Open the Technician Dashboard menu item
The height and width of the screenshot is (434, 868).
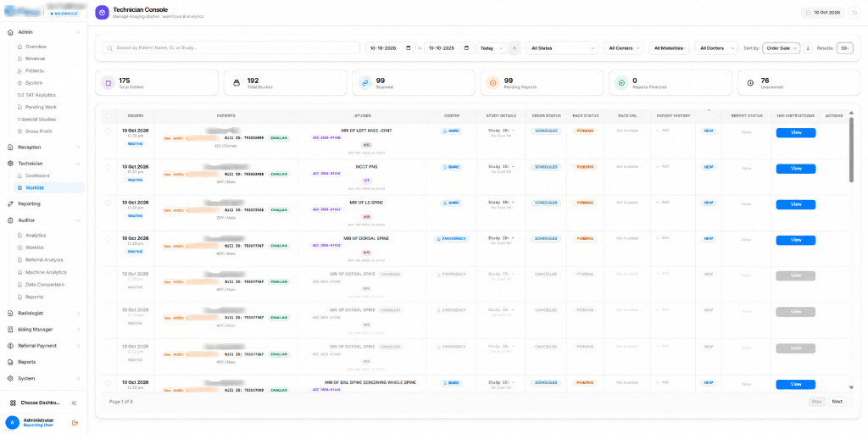click(x=37, y=175)
